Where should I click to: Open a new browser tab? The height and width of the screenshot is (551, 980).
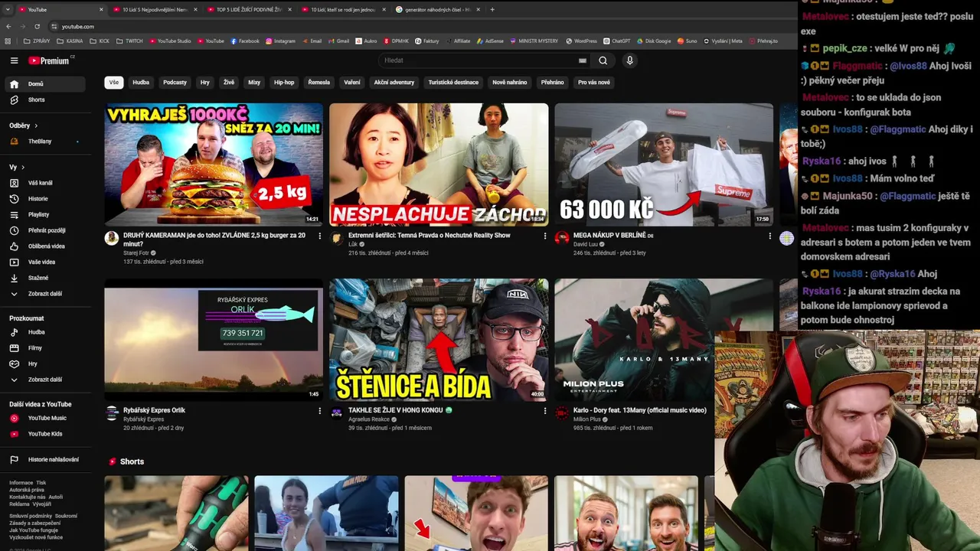[x=492, y=9]
